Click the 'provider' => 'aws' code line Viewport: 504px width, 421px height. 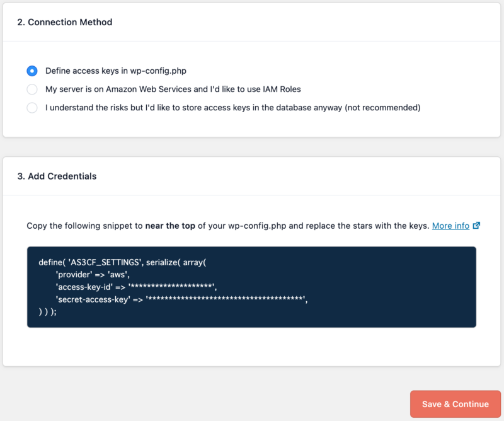point(93,274)
